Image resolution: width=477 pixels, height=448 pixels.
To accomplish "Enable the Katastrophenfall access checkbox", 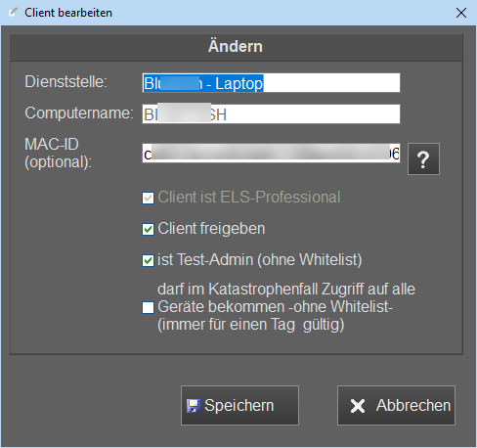I will 148,307.
